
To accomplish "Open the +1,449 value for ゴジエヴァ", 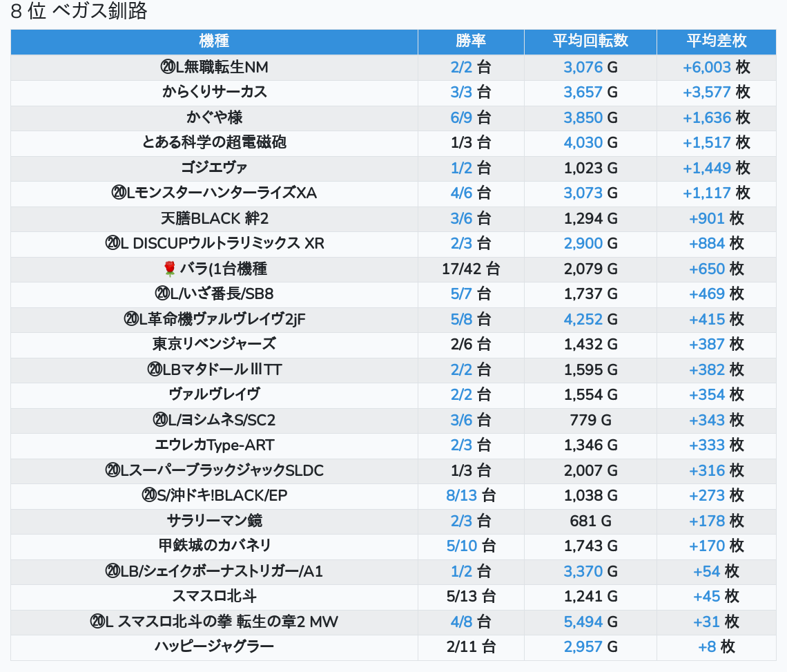I will click(x=706, y=169).
